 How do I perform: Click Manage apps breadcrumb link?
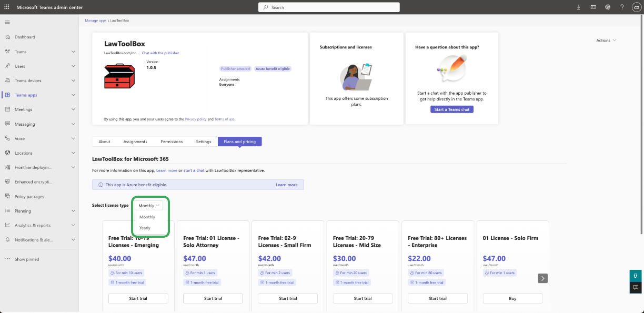coord(96,21)
